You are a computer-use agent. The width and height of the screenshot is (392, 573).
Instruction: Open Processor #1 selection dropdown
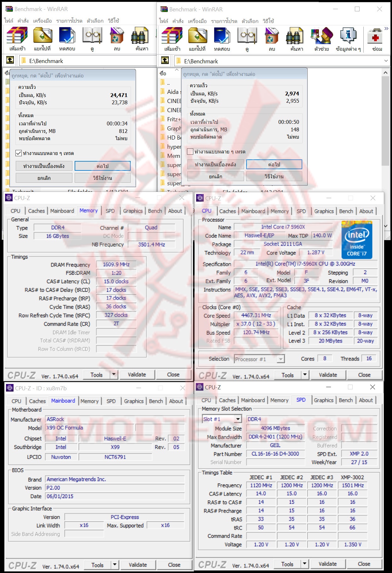point(281,359)
